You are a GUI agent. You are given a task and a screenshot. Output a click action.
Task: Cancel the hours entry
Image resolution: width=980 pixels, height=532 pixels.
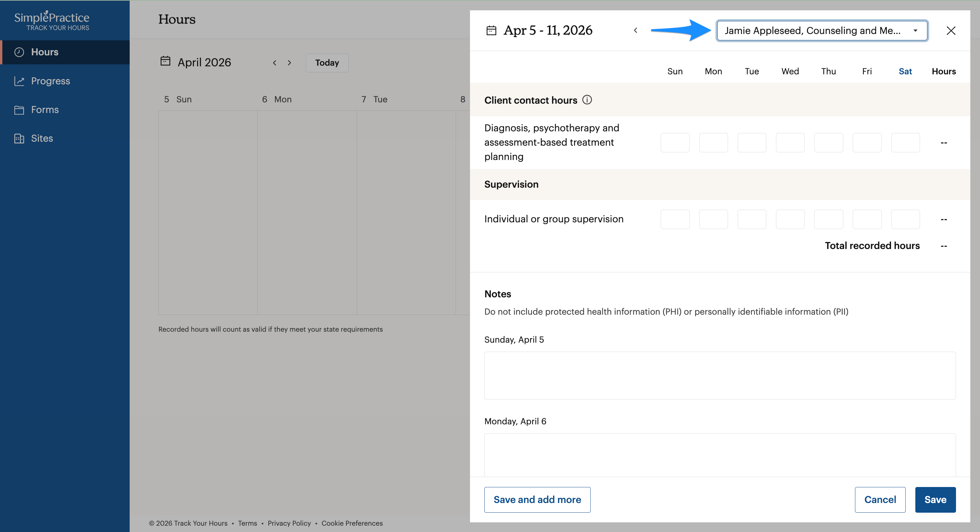pyautogui.click(x=880, y=500)
